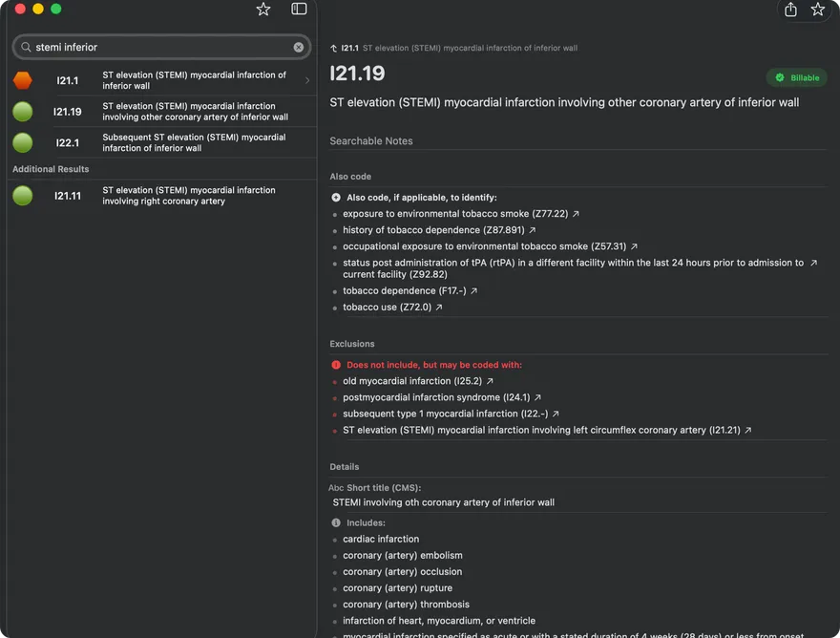The width and height of the screenshot is (840, 638).
Task: Click 'coronary (artery) rupture' entry
Action: click(397, 588)
